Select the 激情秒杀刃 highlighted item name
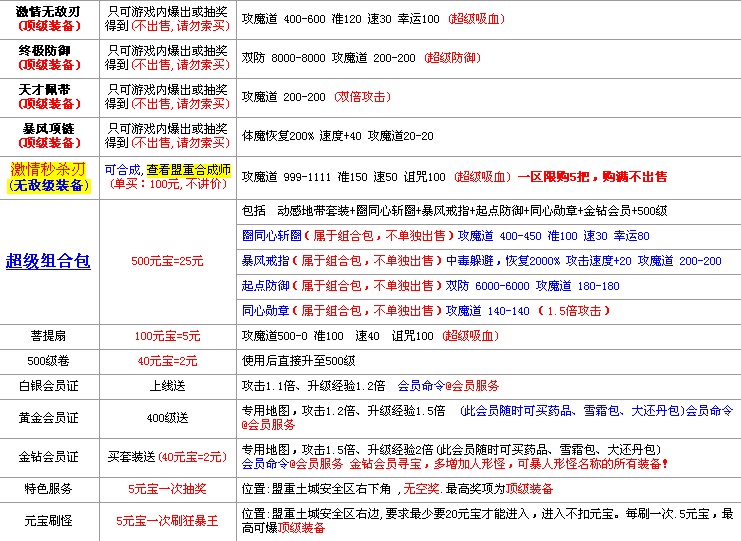Screen dimensions: 741x541 tap(49, 169)
